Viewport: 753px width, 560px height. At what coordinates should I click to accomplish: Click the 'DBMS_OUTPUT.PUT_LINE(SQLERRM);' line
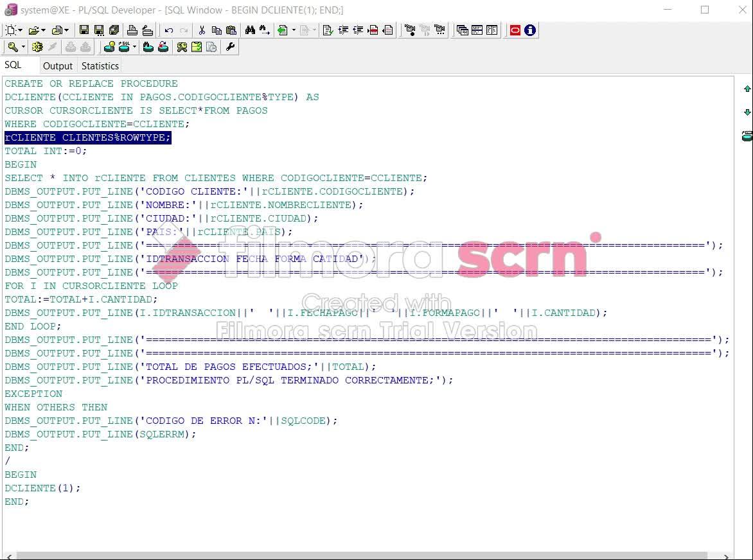(100, 434)
